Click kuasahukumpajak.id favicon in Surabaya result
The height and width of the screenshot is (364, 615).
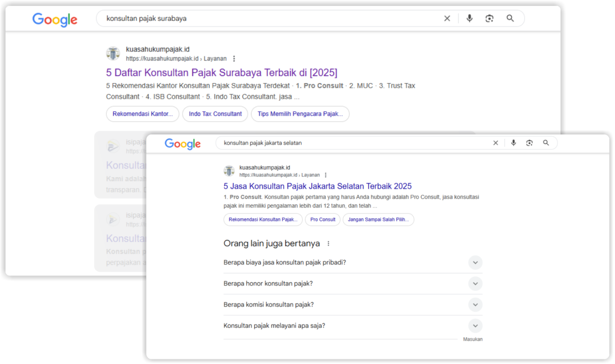pos(113,53)
